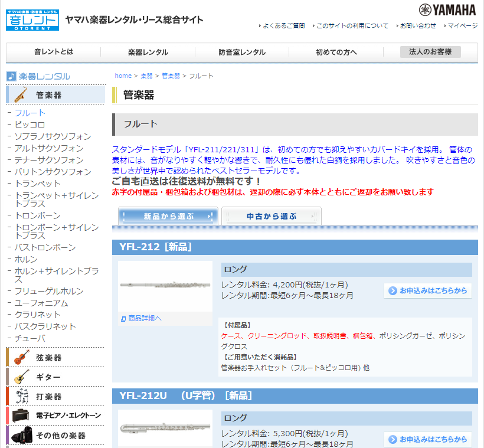Click お申込みはこちらから for YFL-212U
The image size is (484, 448).
coord(428,439)
